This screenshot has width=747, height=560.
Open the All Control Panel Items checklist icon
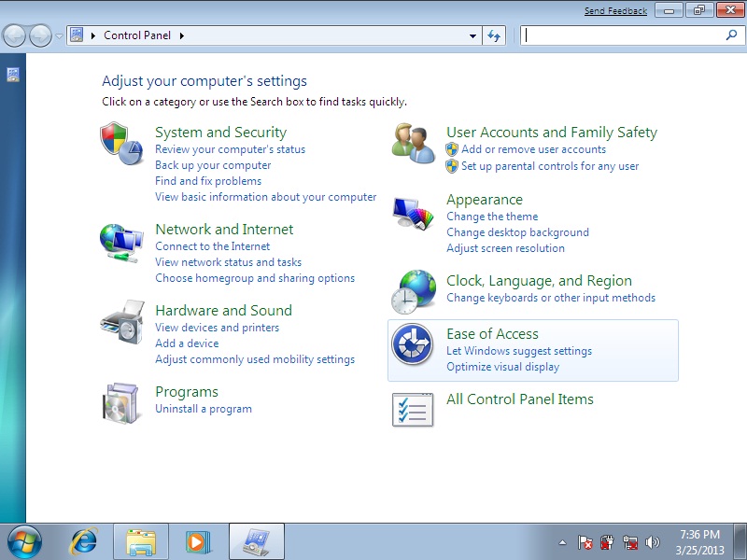click(x=413, y=410)
